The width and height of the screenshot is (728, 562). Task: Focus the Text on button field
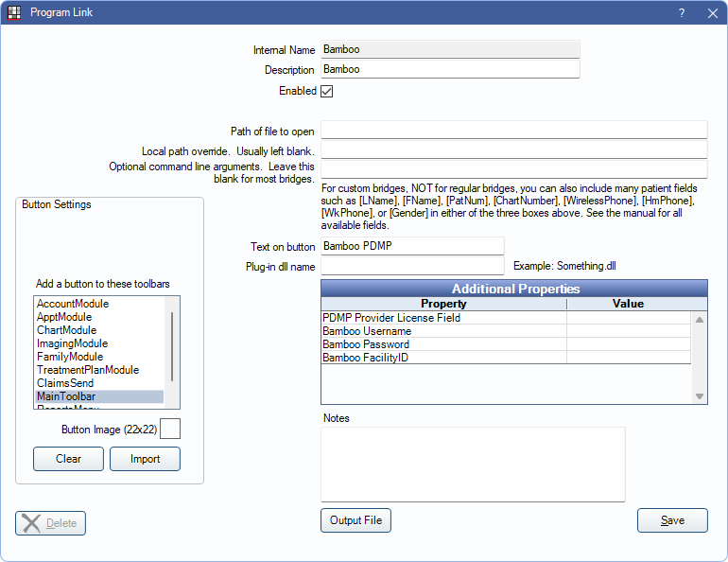pos(412,246)
